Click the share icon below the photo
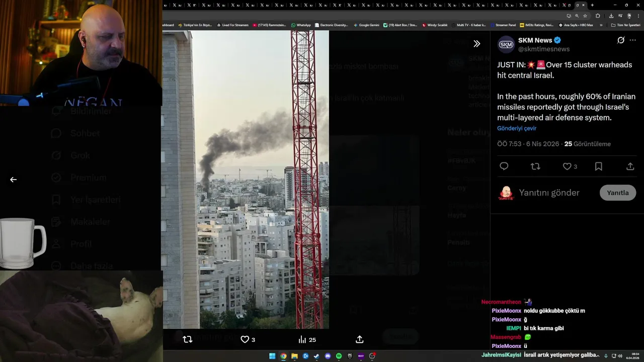 click(x=360, y=339)
